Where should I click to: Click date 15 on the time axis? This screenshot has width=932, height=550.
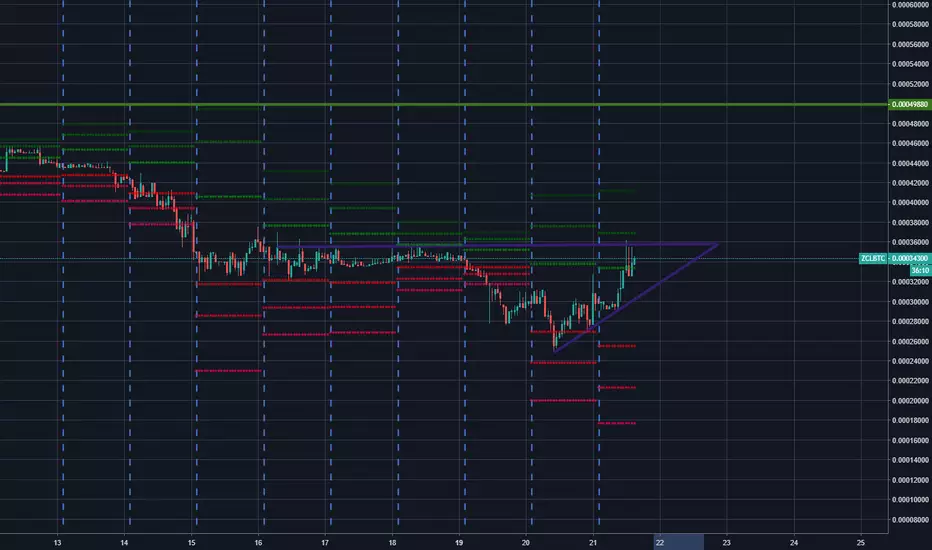(191, 542)
